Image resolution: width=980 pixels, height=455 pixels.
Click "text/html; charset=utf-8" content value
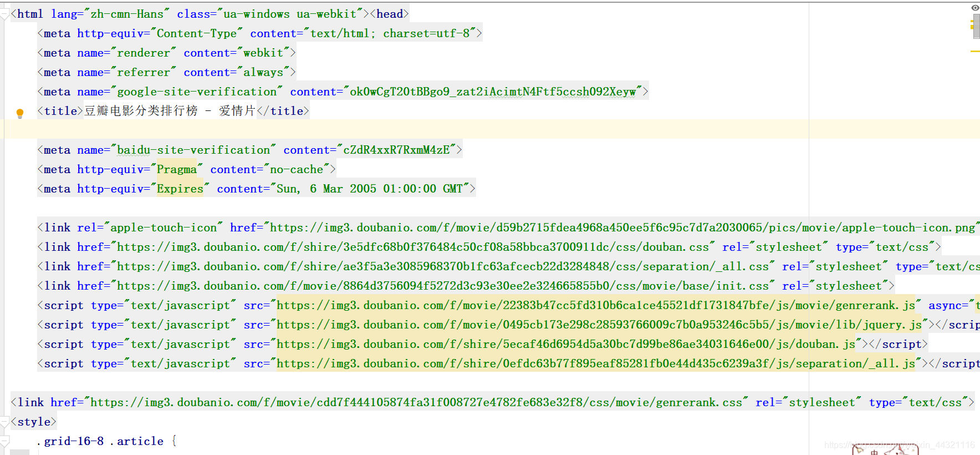(x=390, y=33)
